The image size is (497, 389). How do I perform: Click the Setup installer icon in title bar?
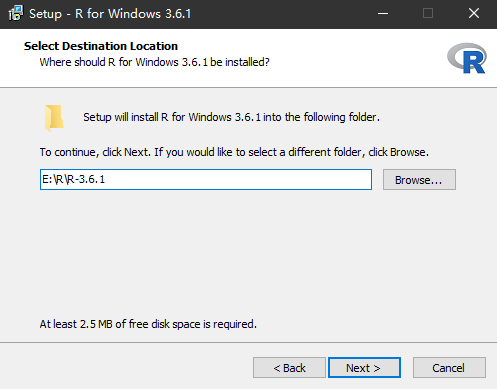pyautogui.click(x=16, y=13)
